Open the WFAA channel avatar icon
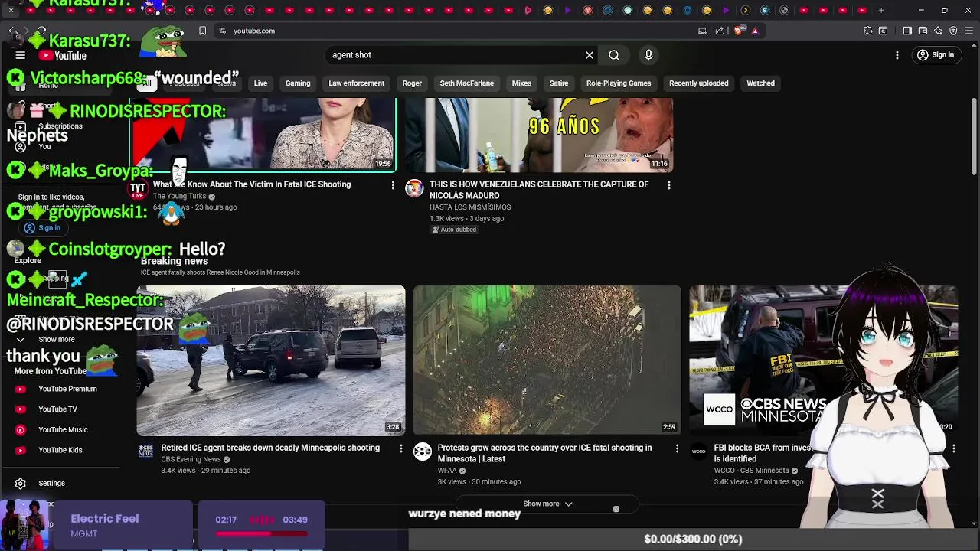This screenshot has height=551, width=980. tap(423, 452)
